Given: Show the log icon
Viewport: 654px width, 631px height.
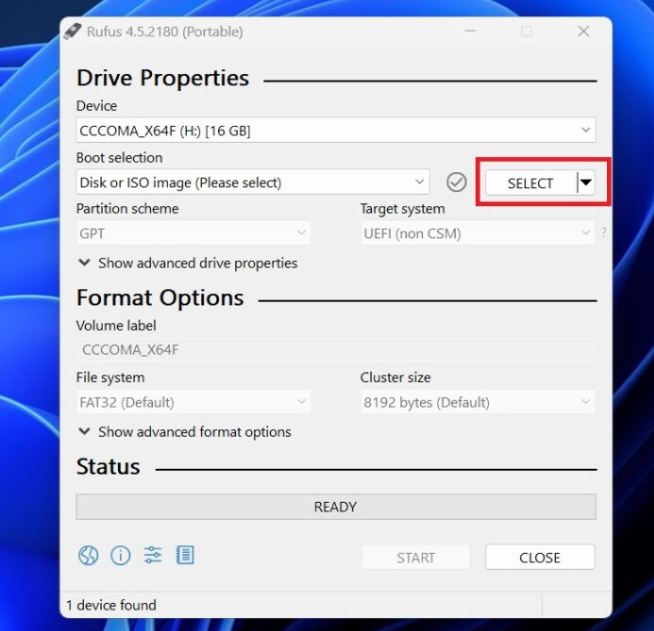Looking at the screenshot, I should coord(185,555).
